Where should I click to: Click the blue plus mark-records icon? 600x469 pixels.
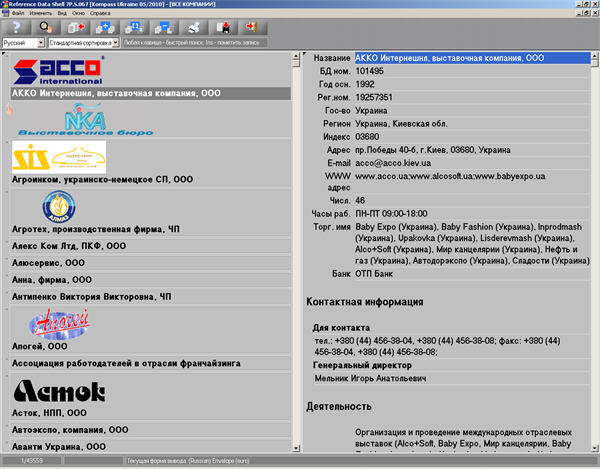pyautogui.click(x=105, y=28)
